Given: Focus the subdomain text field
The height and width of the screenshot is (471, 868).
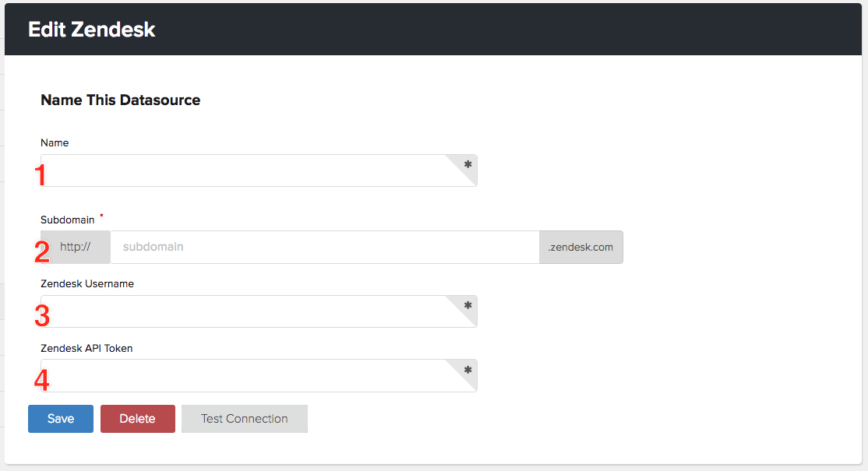Looking at the screenshot, I should [324, 247].
